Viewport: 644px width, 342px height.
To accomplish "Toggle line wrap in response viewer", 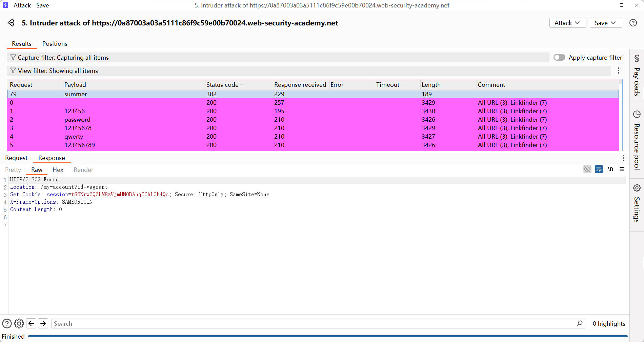I will click(x=599, y=169).
